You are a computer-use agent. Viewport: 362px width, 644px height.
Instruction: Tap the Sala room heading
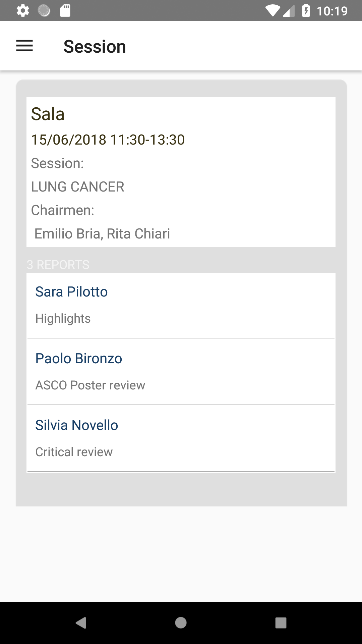[x=48, y=114]
